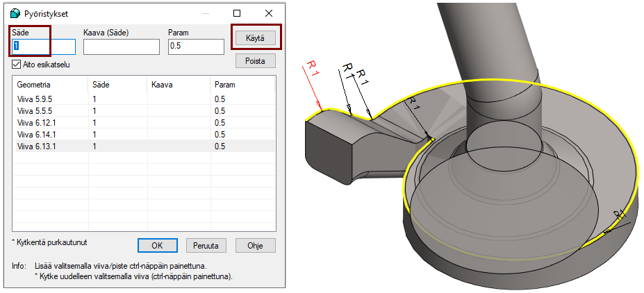Close the Pyöristykset dialog
644x293 pixels.
click(269, 13)
